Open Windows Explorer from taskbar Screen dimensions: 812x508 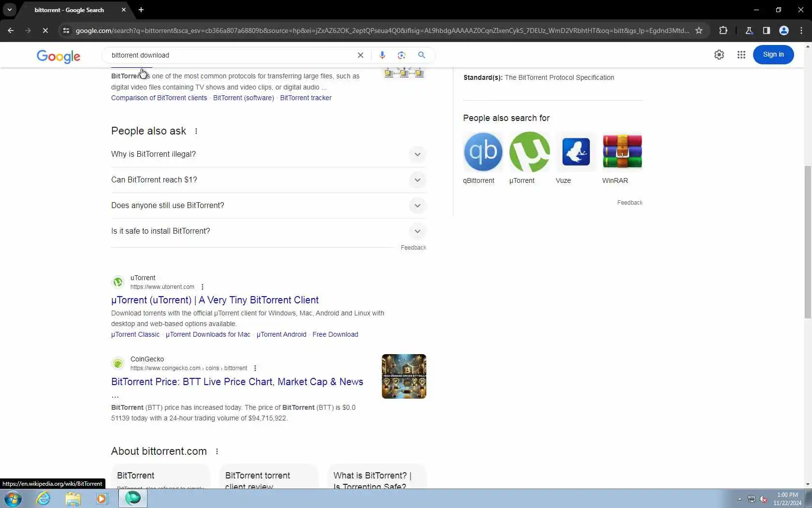tap(73, 498)
